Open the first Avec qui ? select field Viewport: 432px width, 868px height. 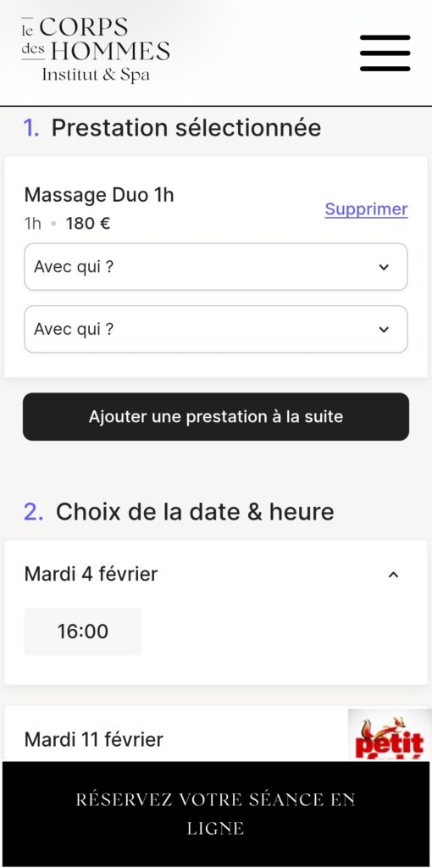coord(216,267)
